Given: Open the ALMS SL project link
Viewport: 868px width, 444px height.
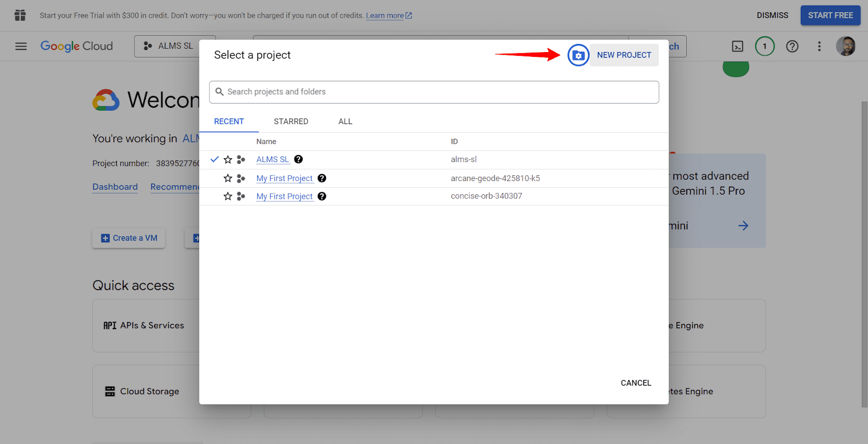Looking at the screenshot, I should coord(272,159).
